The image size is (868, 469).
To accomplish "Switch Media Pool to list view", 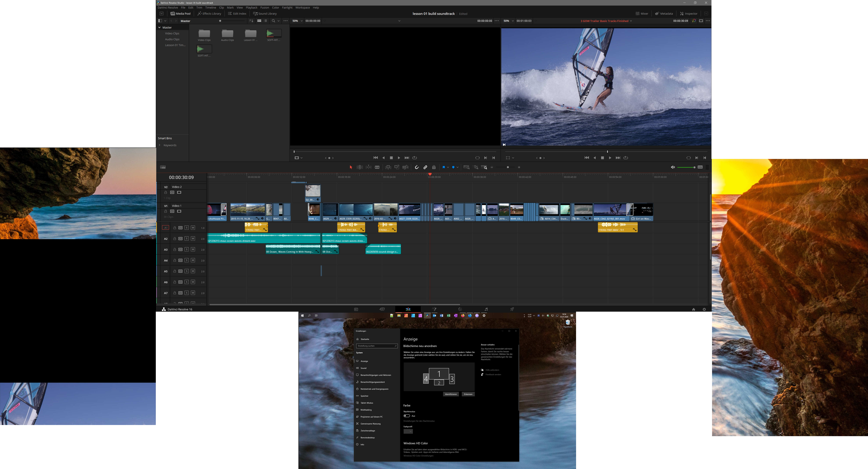I will pos(265,21).
